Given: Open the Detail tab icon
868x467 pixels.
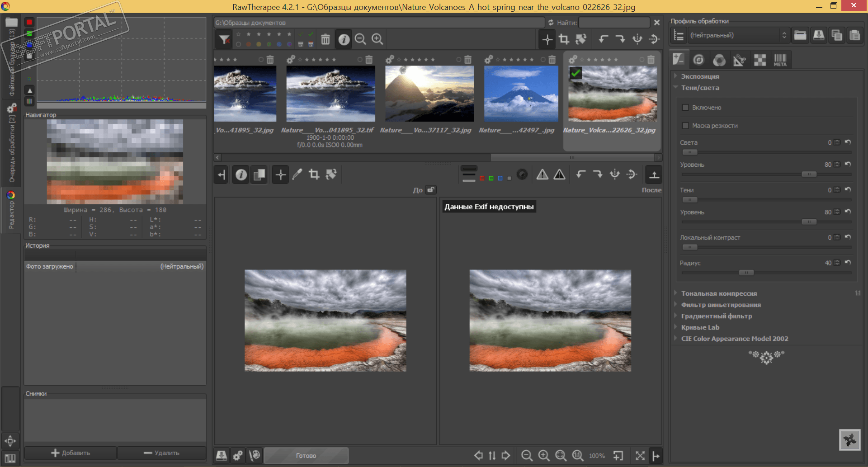Looking at the screenshot, I should click(698, 60).
